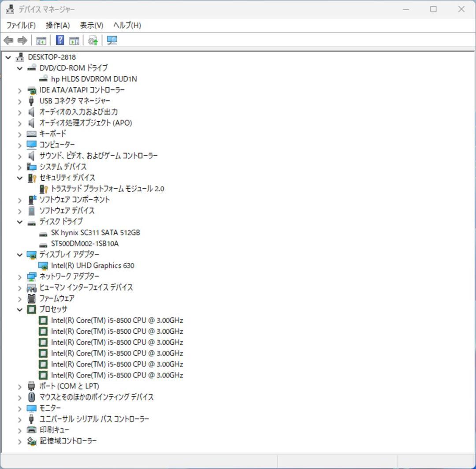Click the DVD/CD-ROM ドライブ category icon
Screen dimensions: 476x469
click(32, 68)
